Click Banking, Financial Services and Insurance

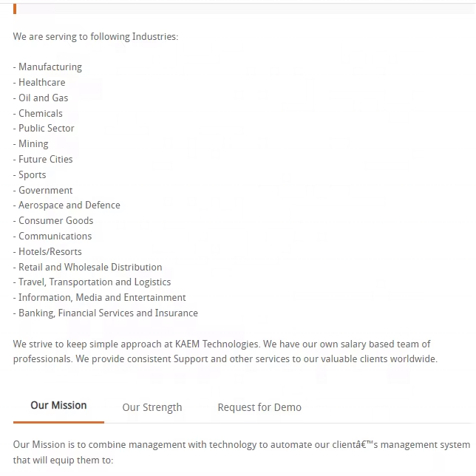pyautogui.click(x=108, y=313)
